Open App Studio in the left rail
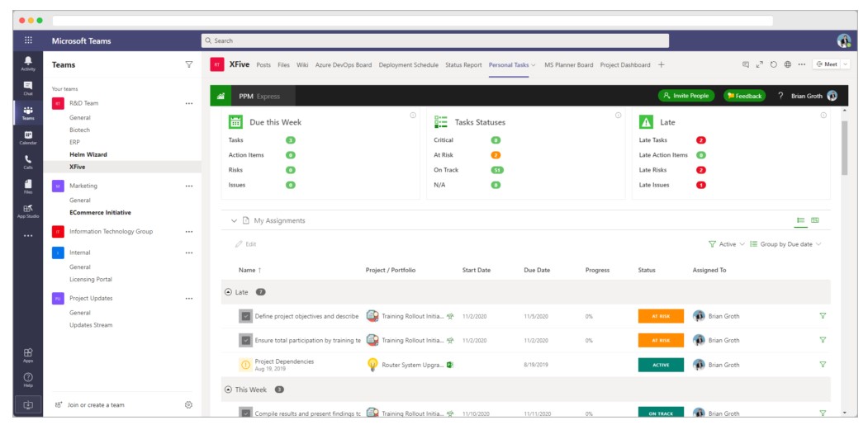The height and width of the screenshot is (425, 868). click(28, 210)
